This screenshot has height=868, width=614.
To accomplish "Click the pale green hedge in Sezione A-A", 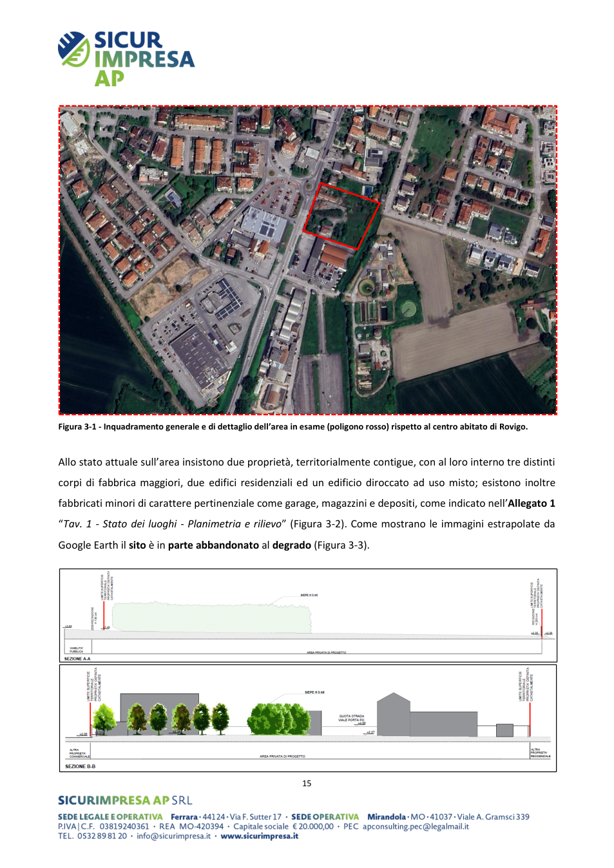I will 211,617.
